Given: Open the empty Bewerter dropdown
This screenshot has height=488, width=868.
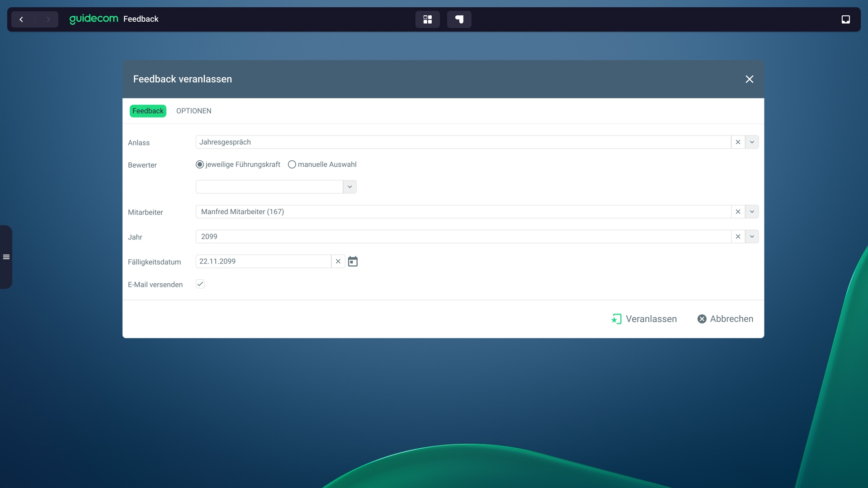Looking at the screenshot, I should pyautogui.click(x=349, y=187).
